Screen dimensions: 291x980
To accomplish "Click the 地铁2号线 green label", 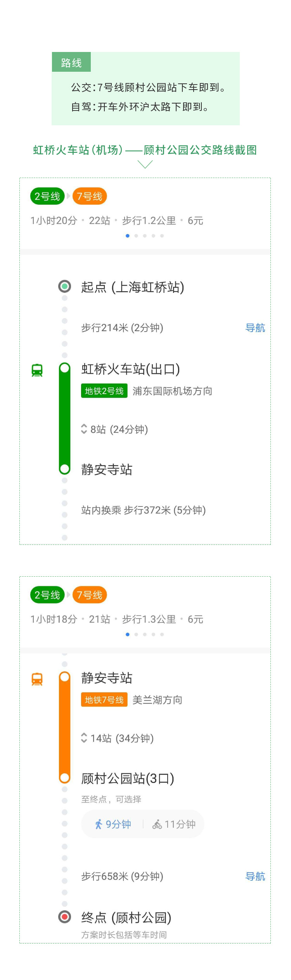I will (x=104, y=391).
